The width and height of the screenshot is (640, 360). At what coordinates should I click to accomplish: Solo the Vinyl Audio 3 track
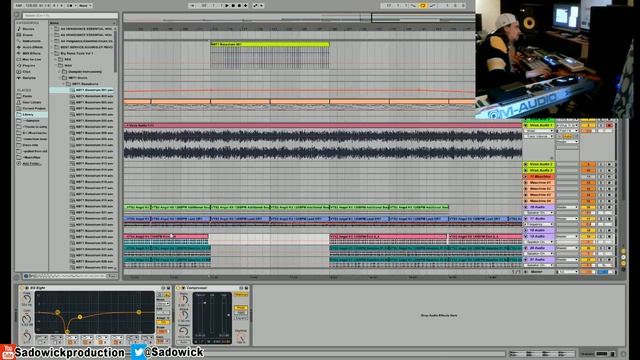[601, 170]
